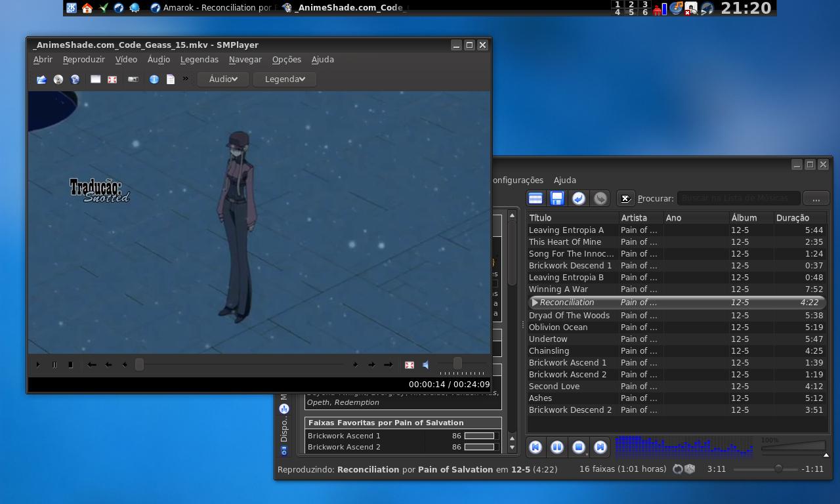The height and width of the screenshot is (504, 840).
Task: Click the greyed redo icon in Amarok
Action: pyautogui.click(x=600, y=198)
